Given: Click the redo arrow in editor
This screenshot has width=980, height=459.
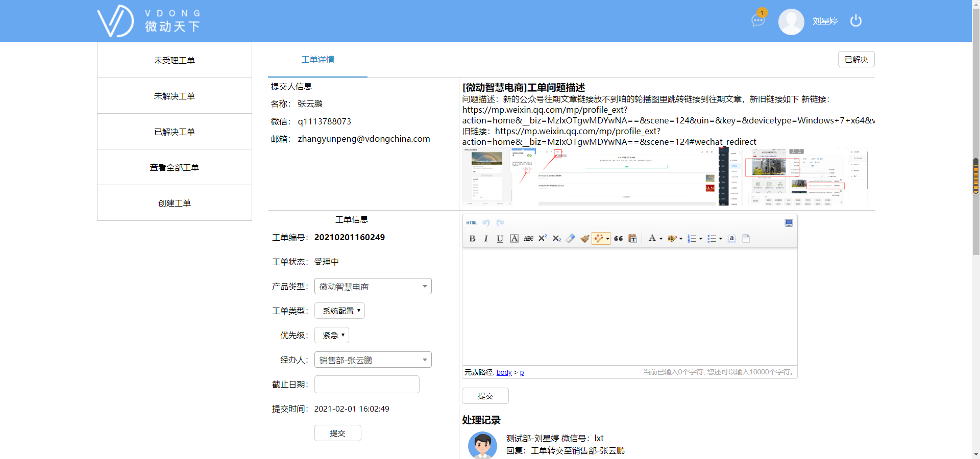Looking at the screenshot, I should [500, 223].
